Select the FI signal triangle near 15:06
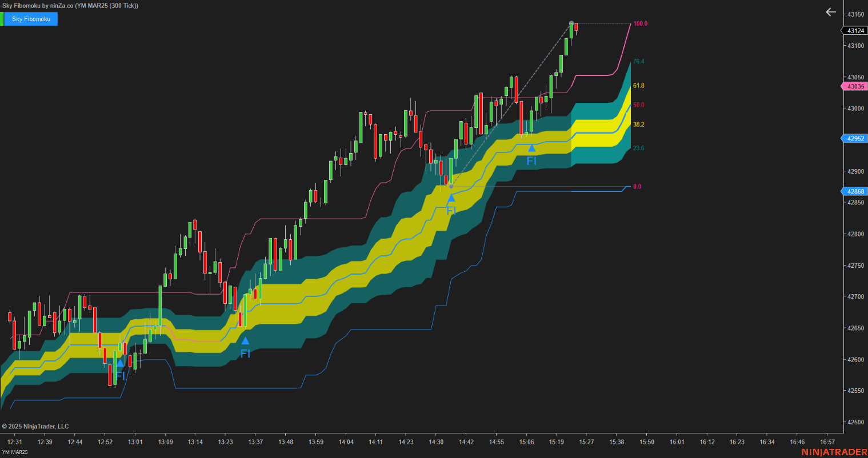 click(532, 148)
